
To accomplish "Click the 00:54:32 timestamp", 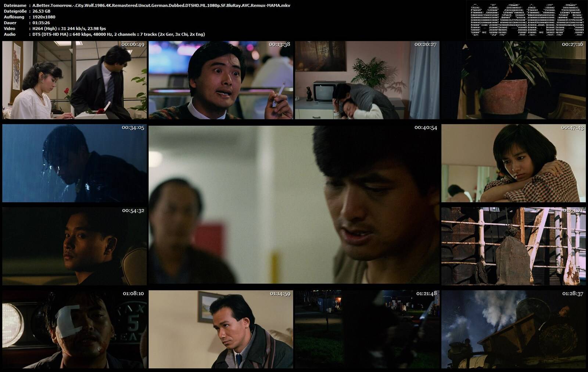I will [x=133, y=211].
